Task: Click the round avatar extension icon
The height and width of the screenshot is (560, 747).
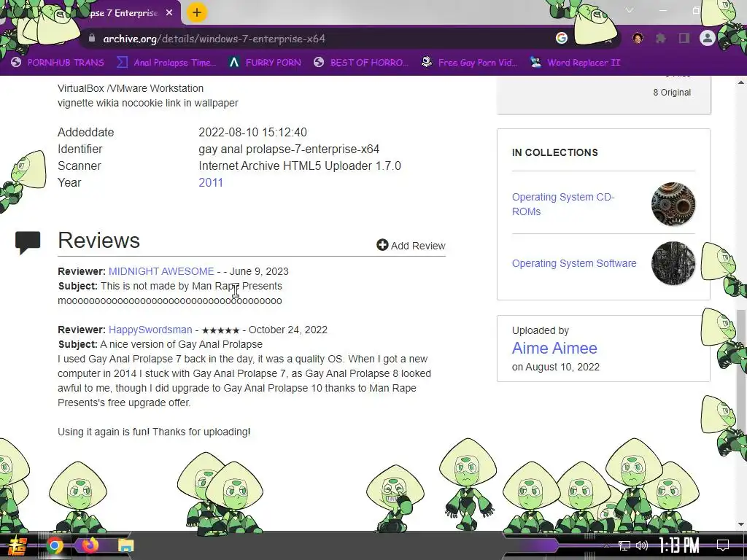Action: tap(638, 38)
